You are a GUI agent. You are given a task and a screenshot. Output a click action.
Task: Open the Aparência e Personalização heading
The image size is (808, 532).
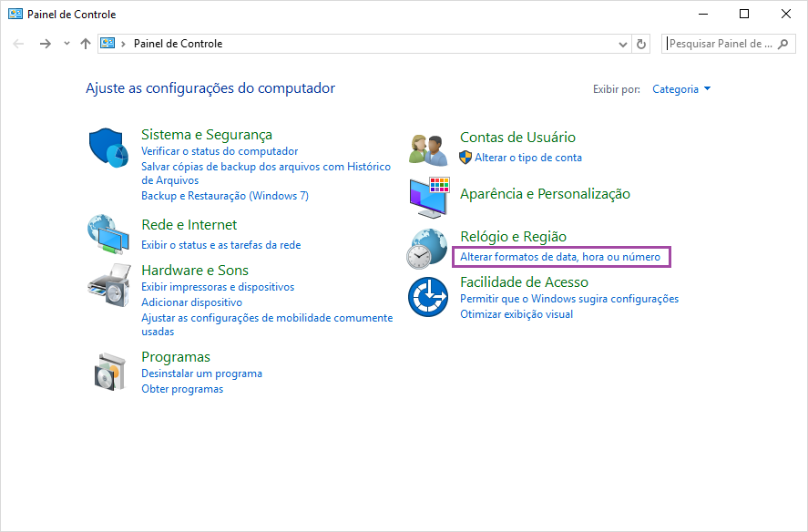[x=545, y=194]
